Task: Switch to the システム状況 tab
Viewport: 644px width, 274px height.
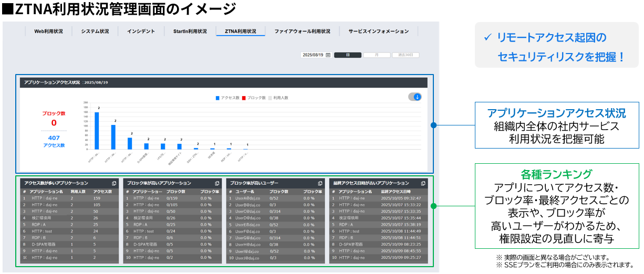Action: pyautogui.click(x=95, y=31)
